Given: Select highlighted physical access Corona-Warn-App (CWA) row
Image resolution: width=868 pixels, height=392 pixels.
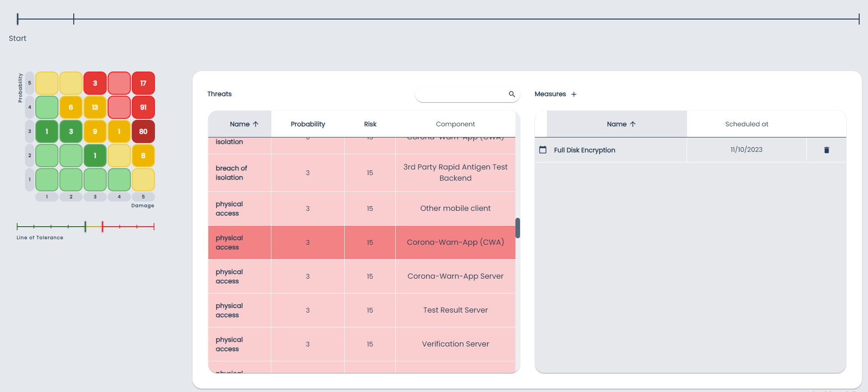Looking at the screenshot, I should [362, 242].
